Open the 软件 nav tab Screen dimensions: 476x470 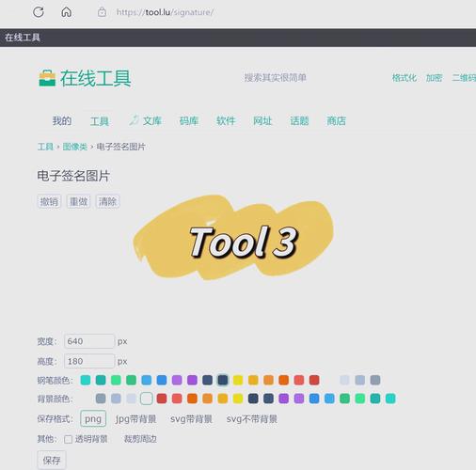coord(226,121)
